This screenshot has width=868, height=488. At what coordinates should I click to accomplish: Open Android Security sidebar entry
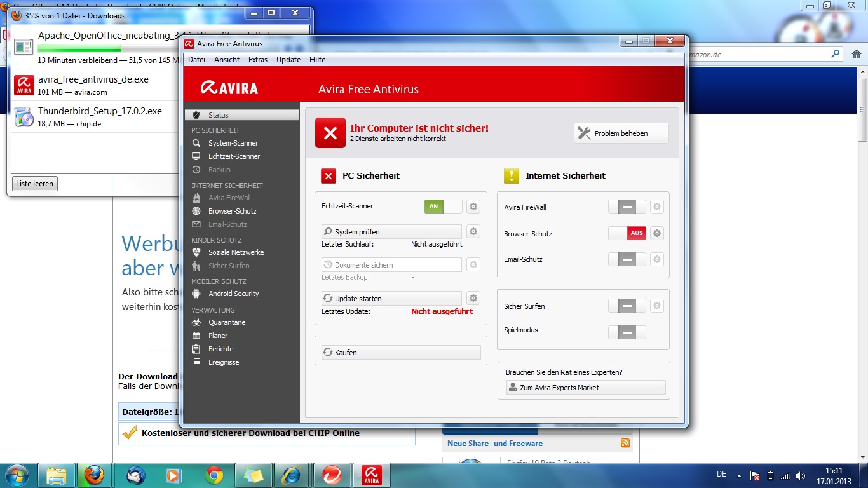coord(234,294)
